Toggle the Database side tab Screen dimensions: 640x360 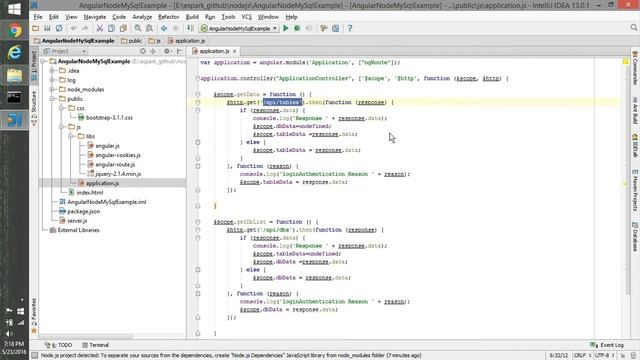(635, 237)
